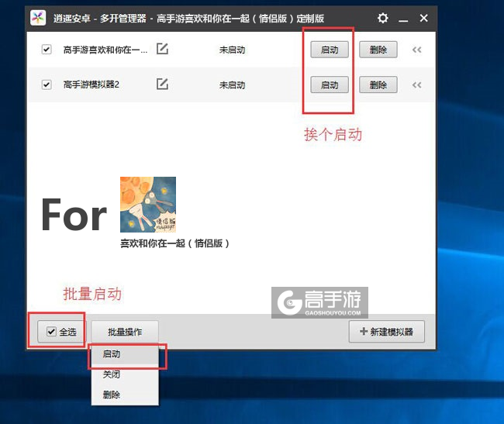This screenshot has height=424, width=504.
Task: Uncheck the 高手游模拟器2 checkbox
Action: point(47,84)
